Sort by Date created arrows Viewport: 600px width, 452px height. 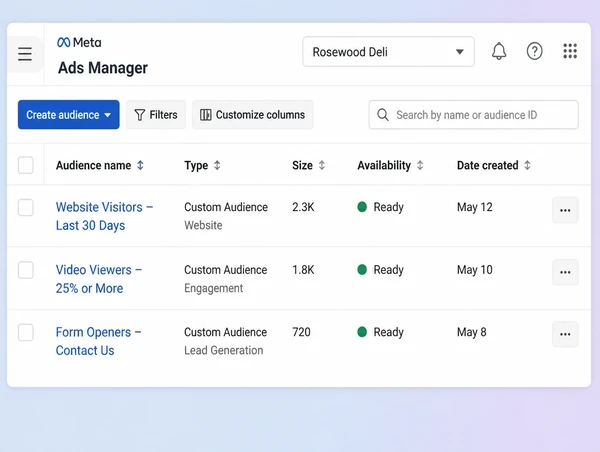point(527,165)
